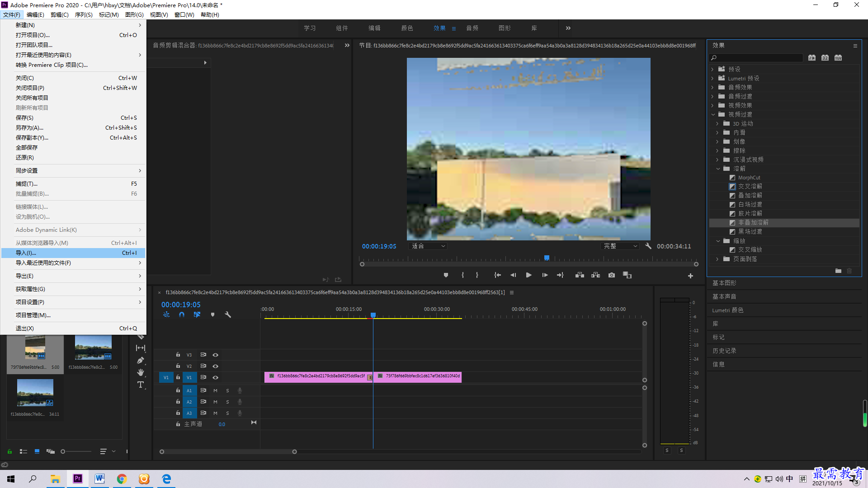The width and height of the screenshot is (868, 488).
Task: Open 编辑(E) menu in menu bar
Action: click(35, 14)
